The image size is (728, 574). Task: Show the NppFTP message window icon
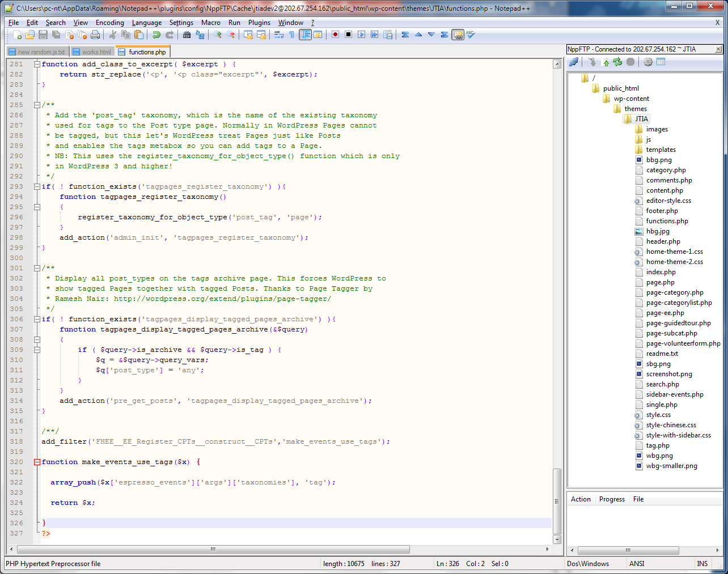coord(661,62)
